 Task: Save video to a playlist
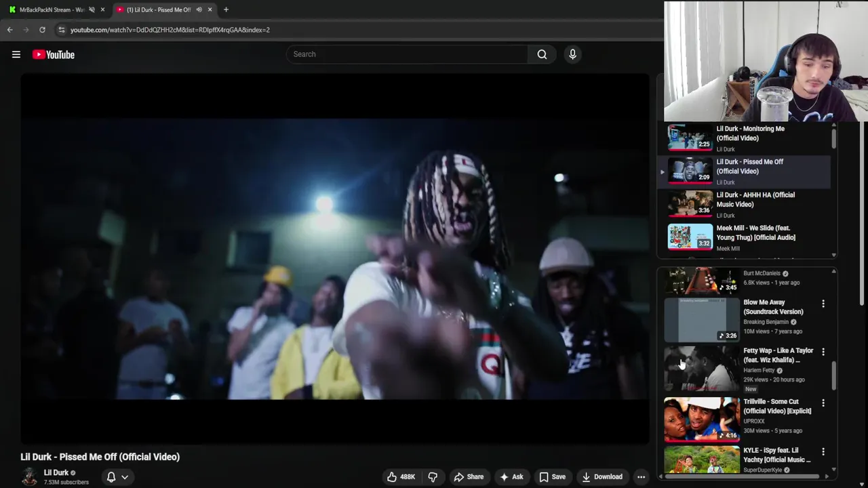[x=552, y=477]
